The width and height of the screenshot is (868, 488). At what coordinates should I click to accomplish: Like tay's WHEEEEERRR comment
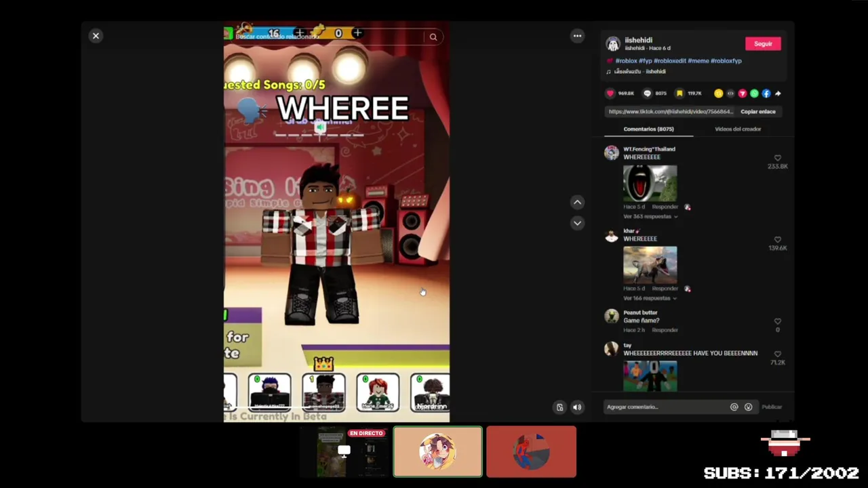pos(778,354)
